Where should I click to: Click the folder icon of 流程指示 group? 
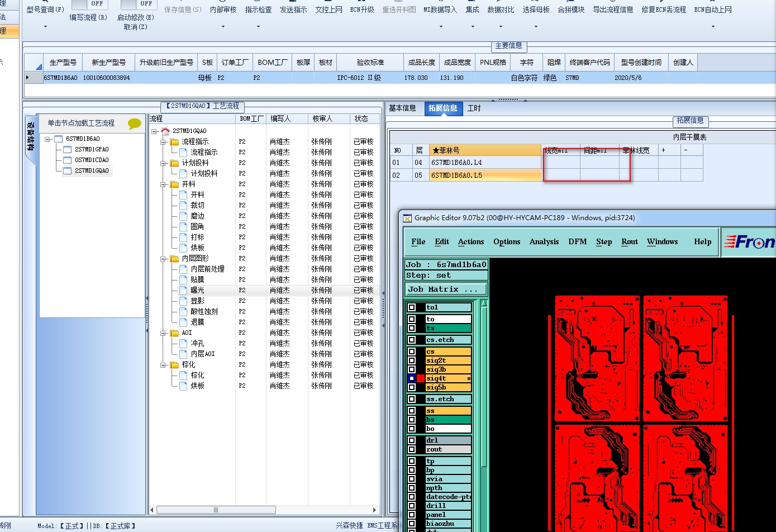tap(174, 141)
